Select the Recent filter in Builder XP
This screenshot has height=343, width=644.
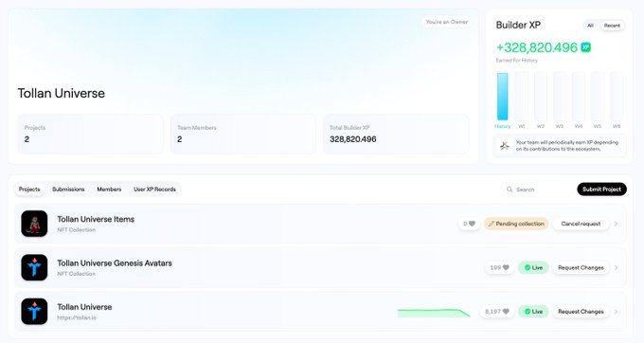(x=612, y=26)
